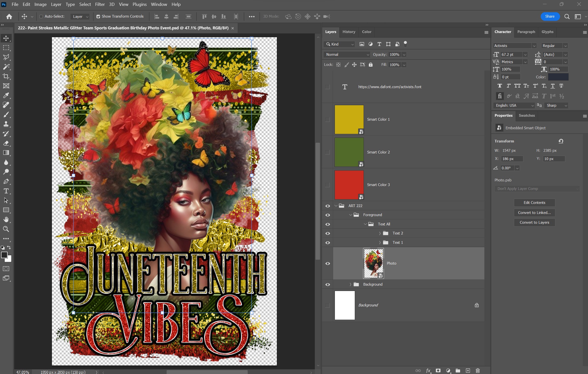The width and height of the screenshot is (588, 374).
Task: Click the Edit Contents button
Action: [x=534, y=203]
